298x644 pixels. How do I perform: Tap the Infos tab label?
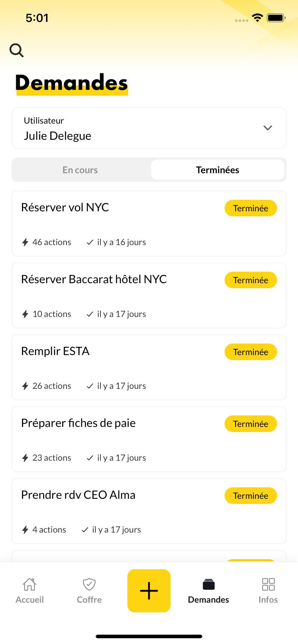pos(268,600)
